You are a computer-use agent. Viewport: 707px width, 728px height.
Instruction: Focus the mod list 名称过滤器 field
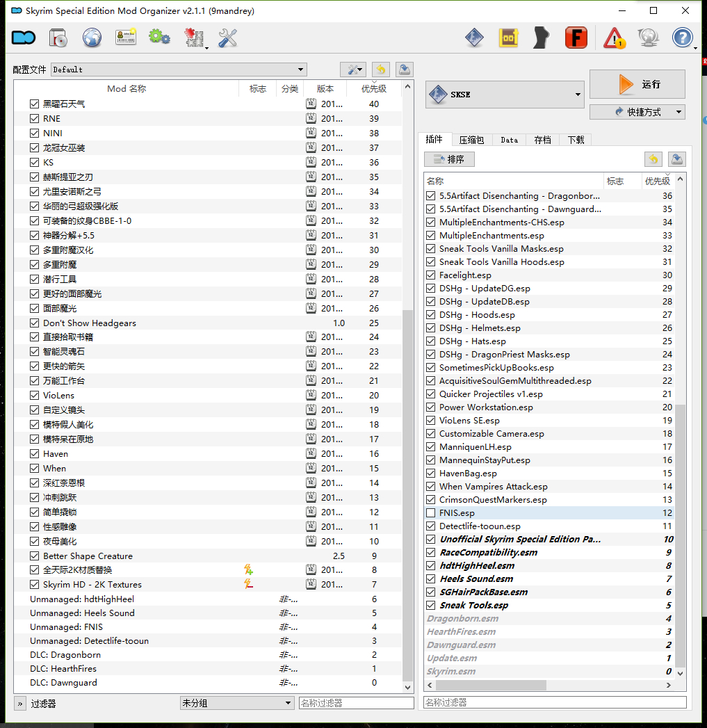tap(356, 703)
